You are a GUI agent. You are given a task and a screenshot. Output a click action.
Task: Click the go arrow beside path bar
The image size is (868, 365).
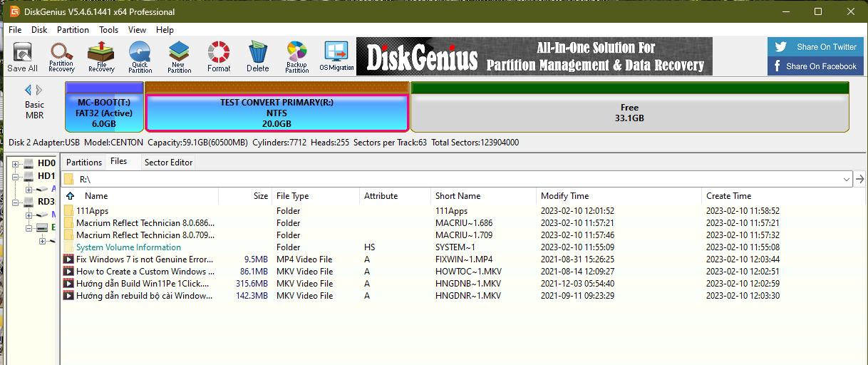point(859,180)
